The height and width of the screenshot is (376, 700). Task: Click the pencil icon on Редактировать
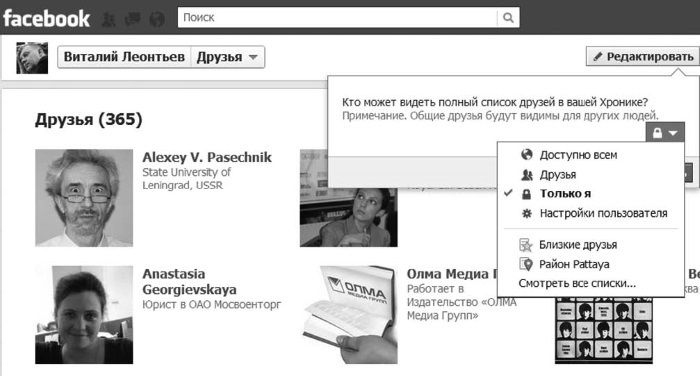coord(597,57)
